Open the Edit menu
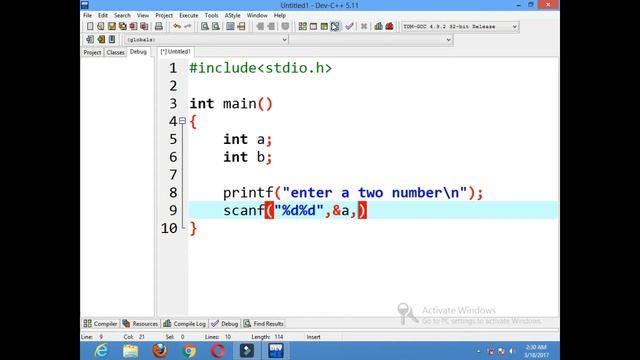The image size is (640, 360). [x=103, y=16]
